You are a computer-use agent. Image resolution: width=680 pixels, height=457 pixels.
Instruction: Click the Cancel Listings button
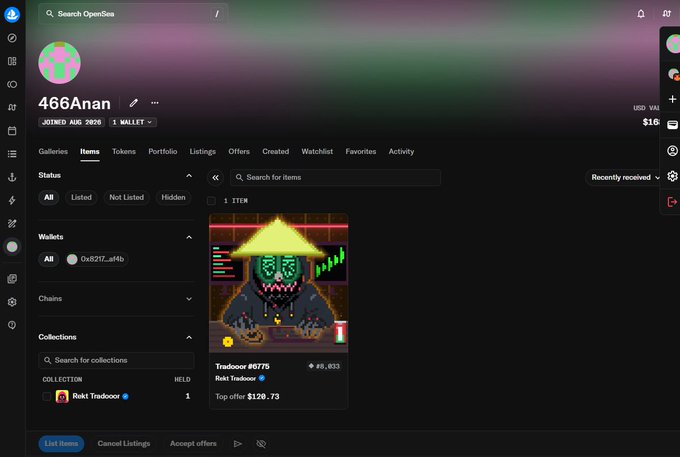124,444
